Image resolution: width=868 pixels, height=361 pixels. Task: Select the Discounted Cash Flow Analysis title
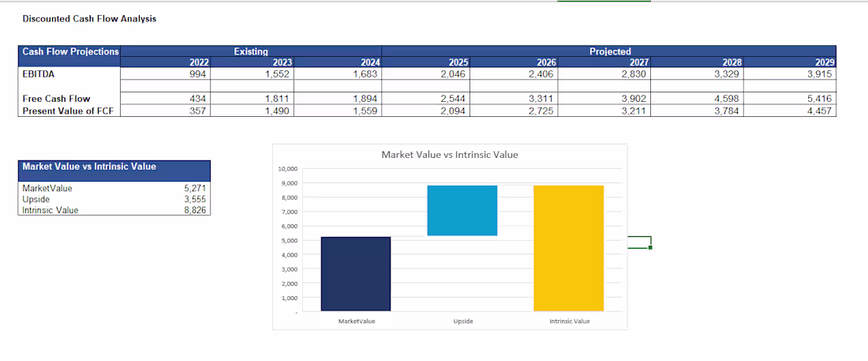pyautogui.click(x=89, y=19)
